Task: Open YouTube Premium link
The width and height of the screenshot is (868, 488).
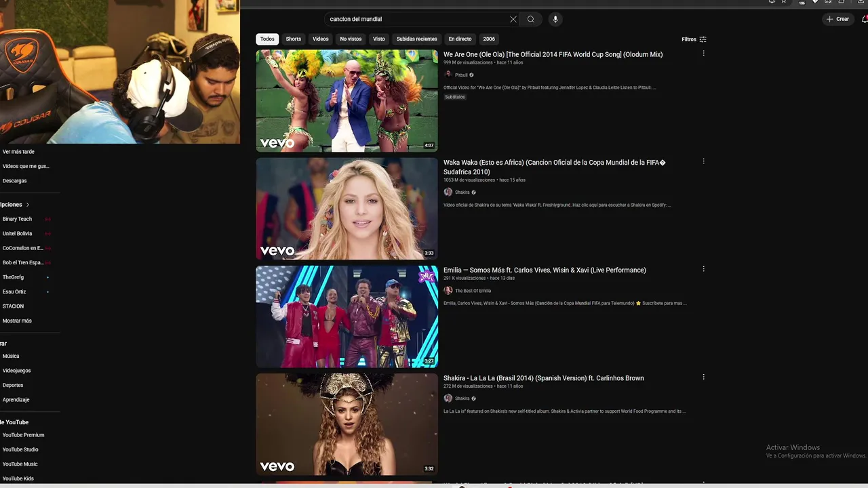Action: tap(23, 435)
